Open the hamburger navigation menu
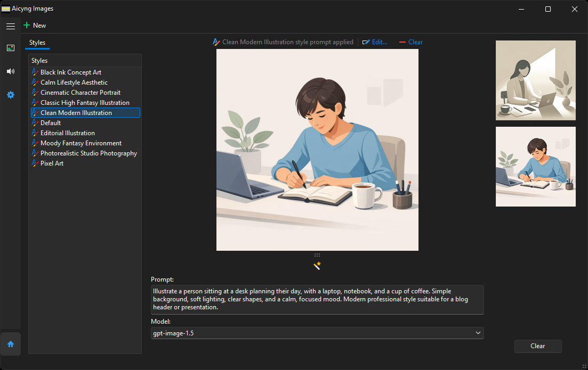The width and height of the screenshot is (588, 370). point(10,26)
